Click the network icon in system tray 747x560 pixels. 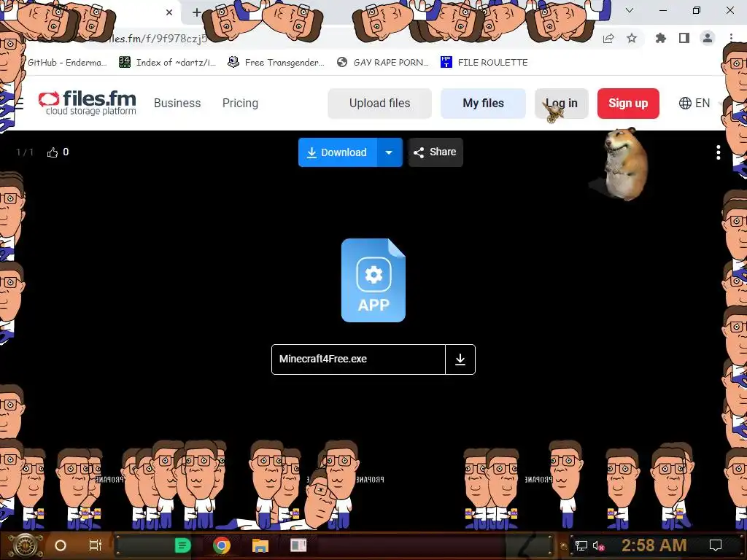click(x=581, y=545)
